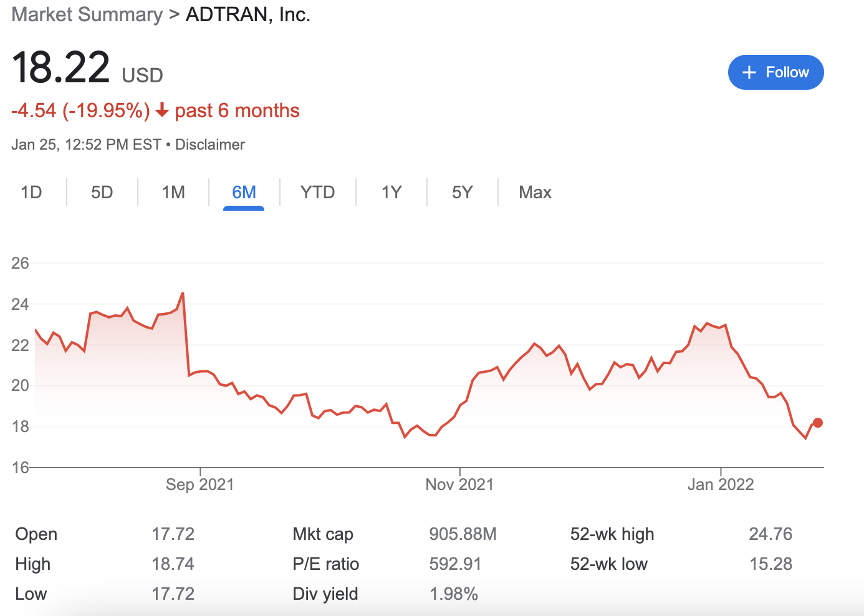Screen dimensions: 864x616
Task: Switch chart to YTD range
Action: pos(318,192)
